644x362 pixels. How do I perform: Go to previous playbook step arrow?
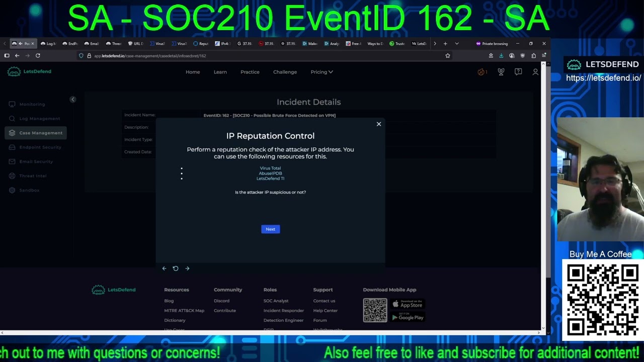[x=164, y=268]
